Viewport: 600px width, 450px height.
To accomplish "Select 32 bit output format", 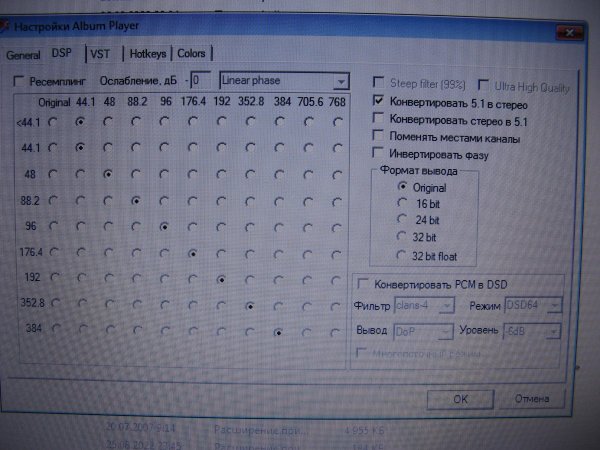I will click(x=401, y=236).
